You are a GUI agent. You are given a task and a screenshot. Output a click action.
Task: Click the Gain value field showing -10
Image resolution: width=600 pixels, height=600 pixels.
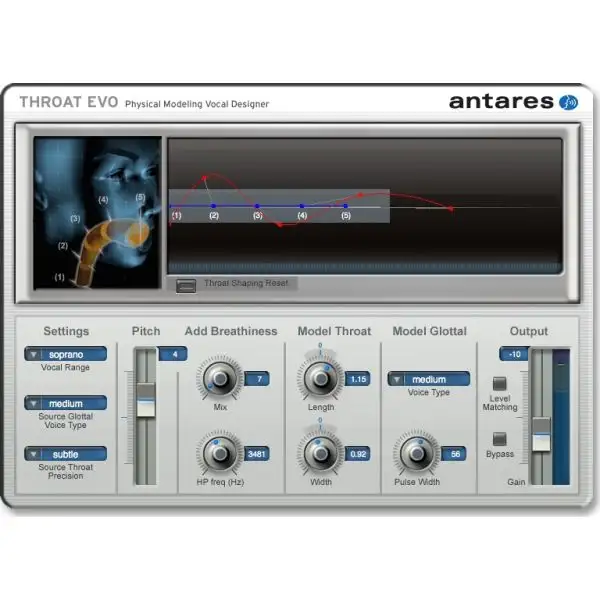(x=514, y=354)
